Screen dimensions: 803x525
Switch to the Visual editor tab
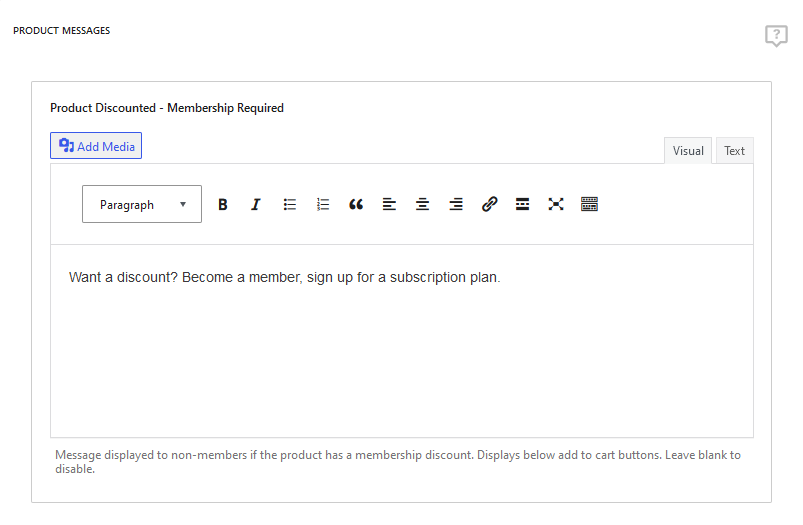688,151
